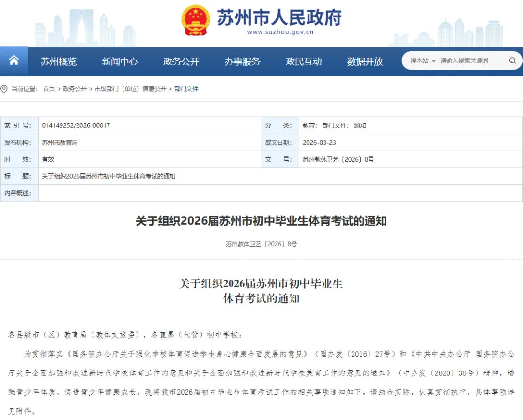Open the 数据开放 navigation tab
523x420 pixels.
tap(365, 62)
